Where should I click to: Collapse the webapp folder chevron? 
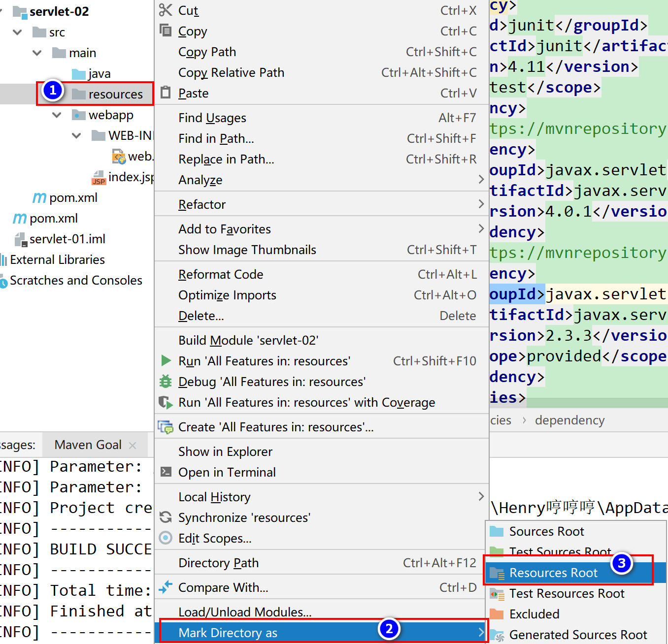click(57, 115)
